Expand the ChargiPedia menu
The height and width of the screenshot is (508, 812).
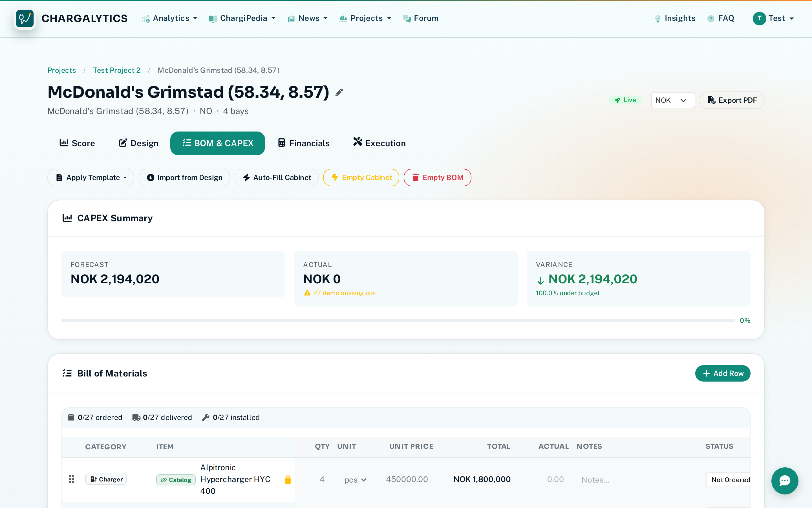(x=242, y=18)
